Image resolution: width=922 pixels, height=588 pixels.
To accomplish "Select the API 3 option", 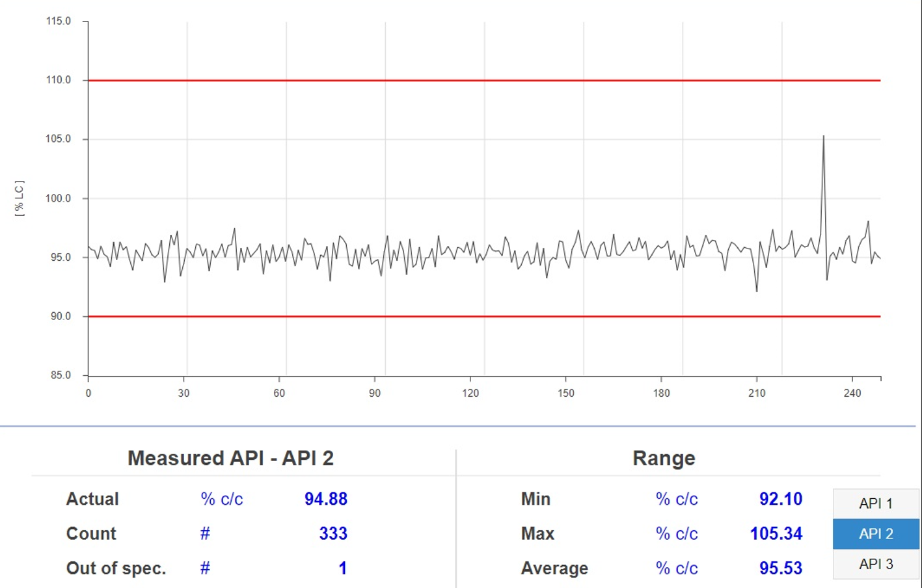I will 876,564.
